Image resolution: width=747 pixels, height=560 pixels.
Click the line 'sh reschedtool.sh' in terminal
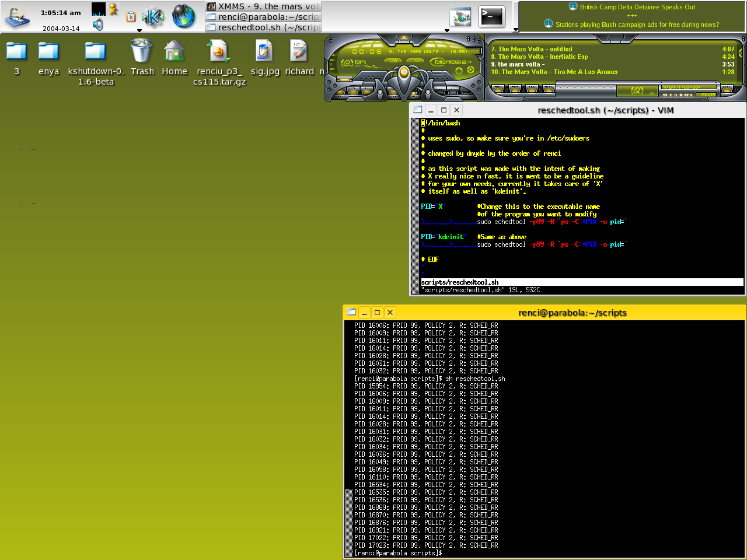pos(430,379)
